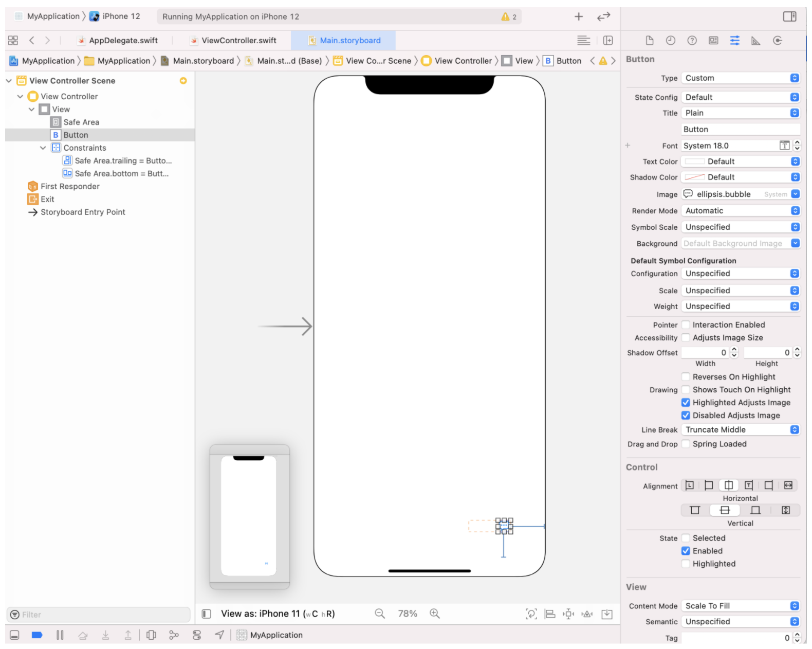Click View Controller breadcrumb item
This screenshot has width=812, height=649.
(x=457, y=61)
